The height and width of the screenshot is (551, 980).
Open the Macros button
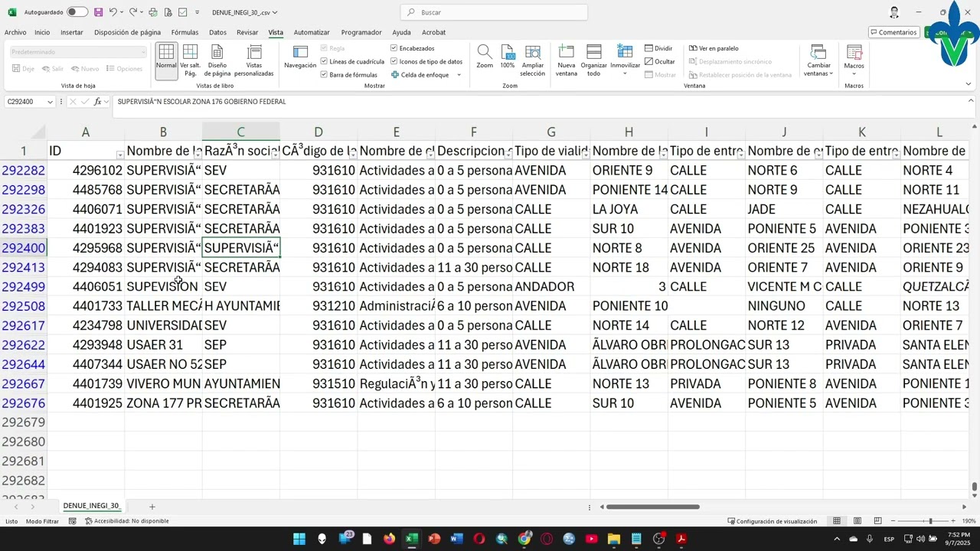click(x=854, y=60)
